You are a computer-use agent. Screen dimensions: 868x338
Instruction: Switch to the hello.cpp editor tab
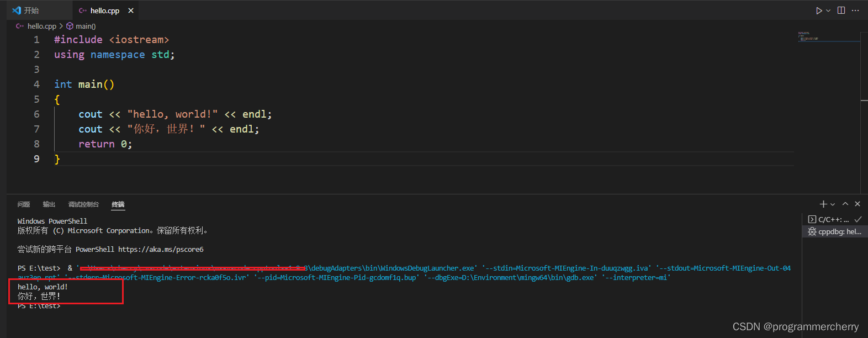tap(105, 10)
